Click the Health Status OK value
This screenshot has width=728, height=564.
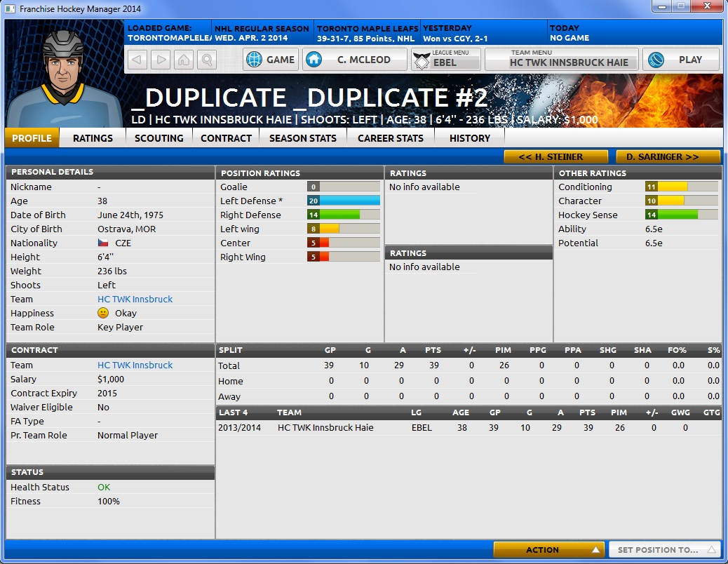click(x=104, y=487)
